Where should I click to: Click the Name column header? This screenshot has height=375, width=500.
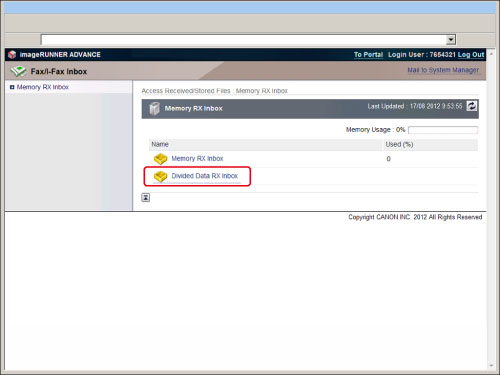(x=160, y=144)
